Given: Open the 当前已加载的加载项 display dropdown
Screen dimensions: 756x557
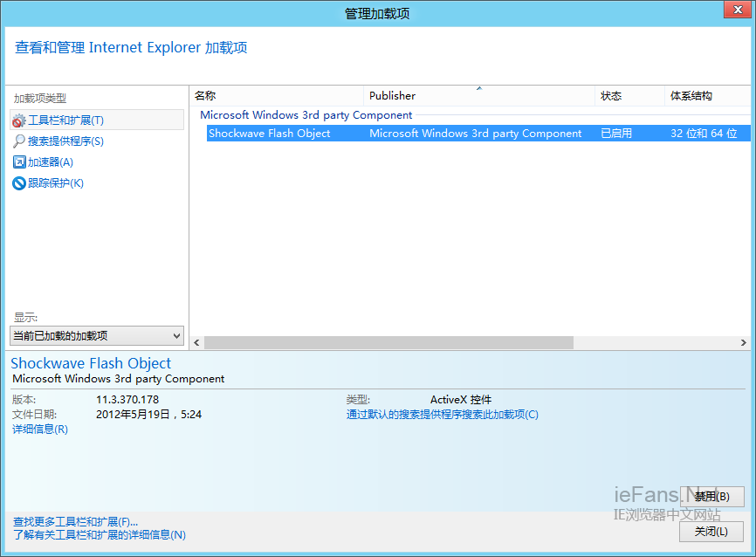Looking at the screenshot, I should (x=97, y=336).
